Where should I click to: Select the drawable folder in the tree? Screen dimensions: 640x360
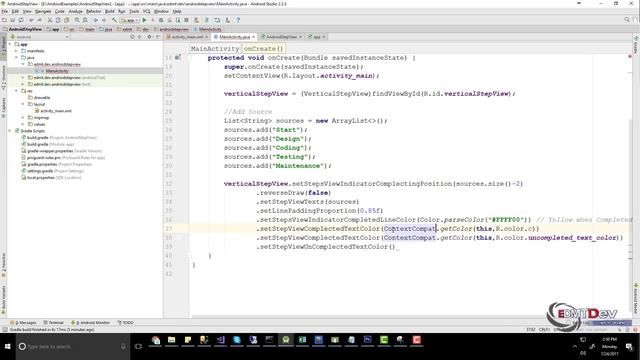(42, 98)
